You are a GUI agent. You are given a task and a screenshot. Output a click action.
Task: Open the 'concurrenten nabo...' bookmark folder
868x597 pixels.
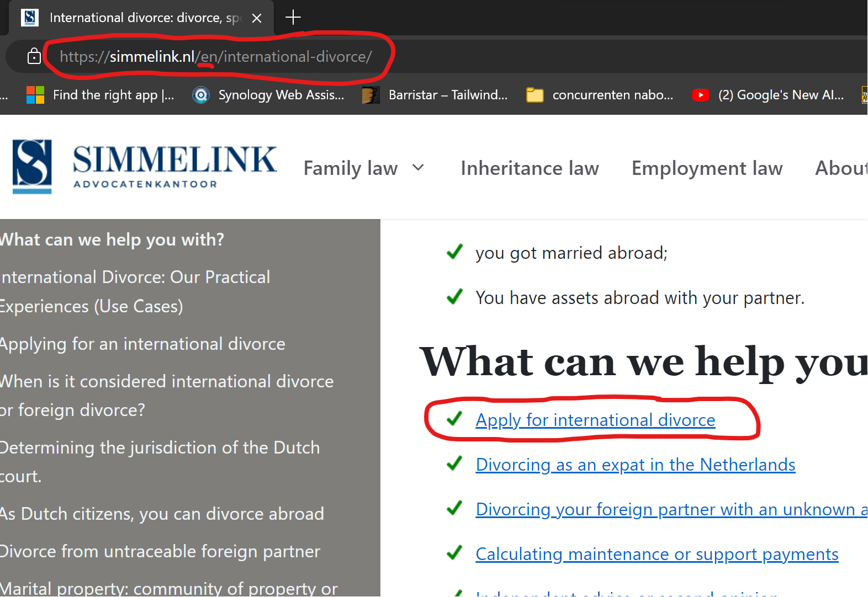coord(600,95)
